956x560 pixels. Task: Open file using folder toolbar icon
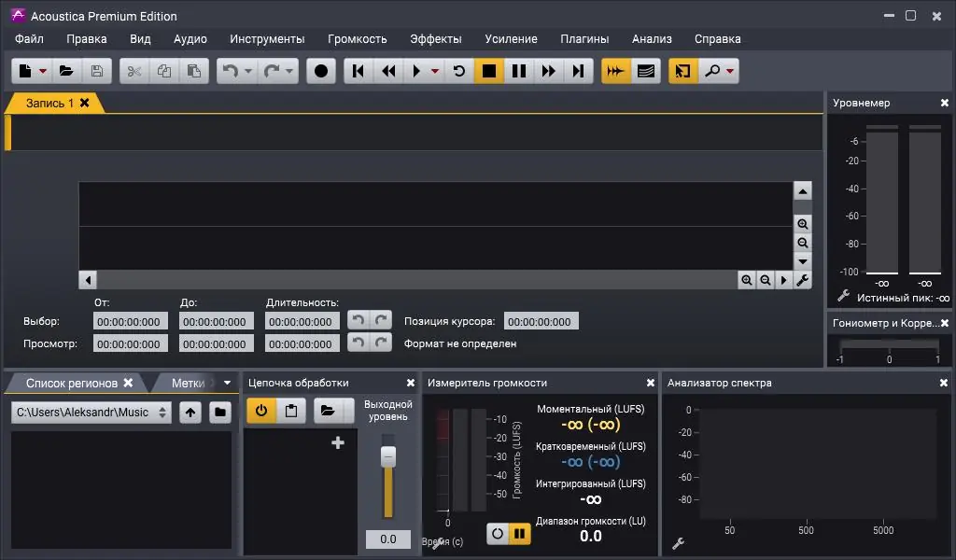click(66, 71)
